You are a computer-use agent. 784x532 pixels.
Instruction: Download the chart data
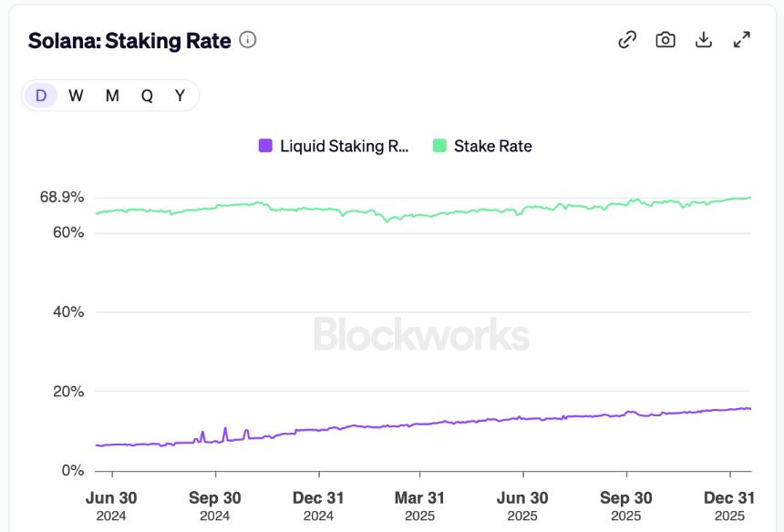[703, 39]
